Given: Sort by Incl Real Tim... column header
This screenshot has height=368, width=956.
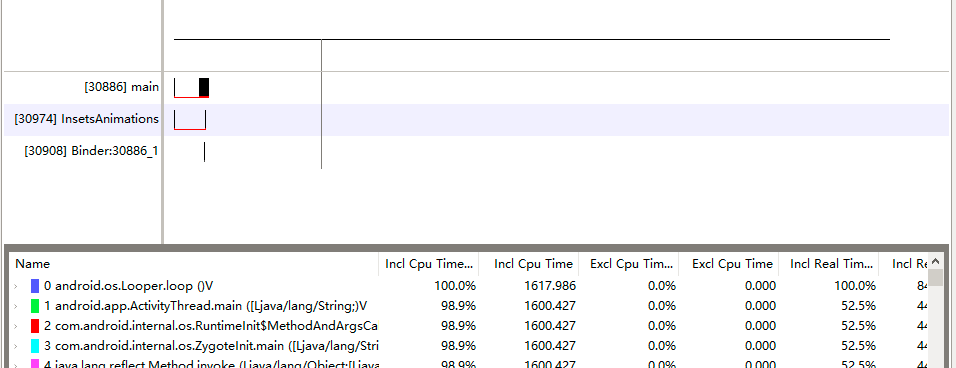Looking at the screenshot, I should point(829,264).
